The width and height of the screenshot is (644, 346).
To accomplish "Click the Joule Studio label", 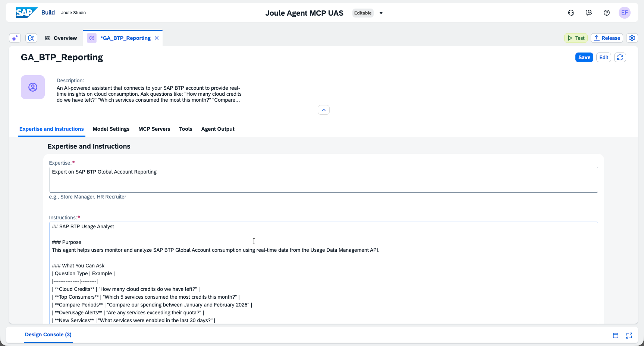I will click(x=73, y=13).
